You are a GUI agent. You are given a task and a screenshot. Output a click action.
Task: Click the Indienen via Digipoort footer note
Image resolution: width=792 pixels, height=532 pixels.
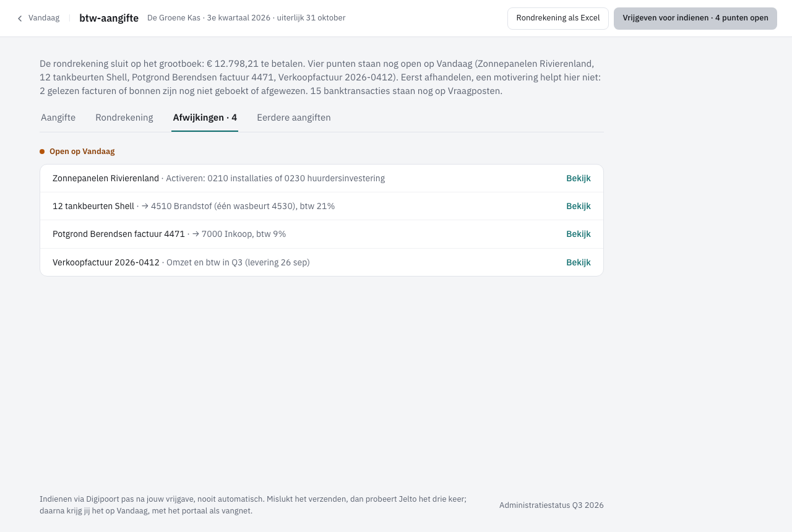(253, 505)
